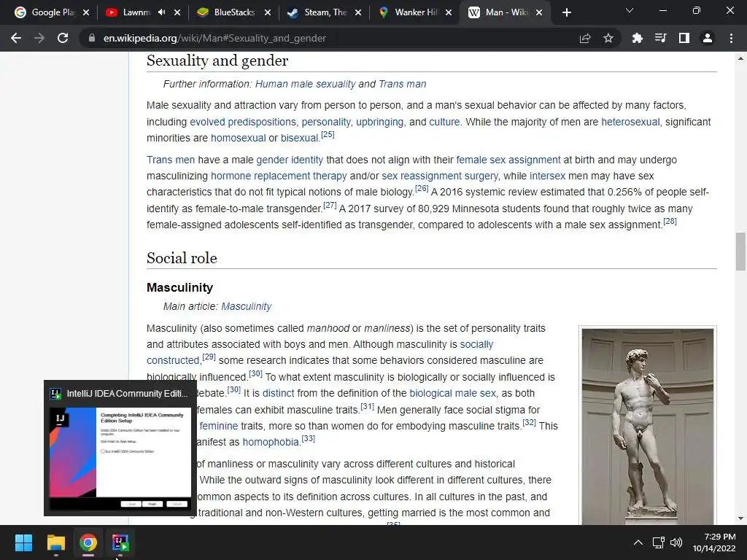Close the BlueStacks tab
This screenshot has width=747, height=560.
tap(268, 12)
